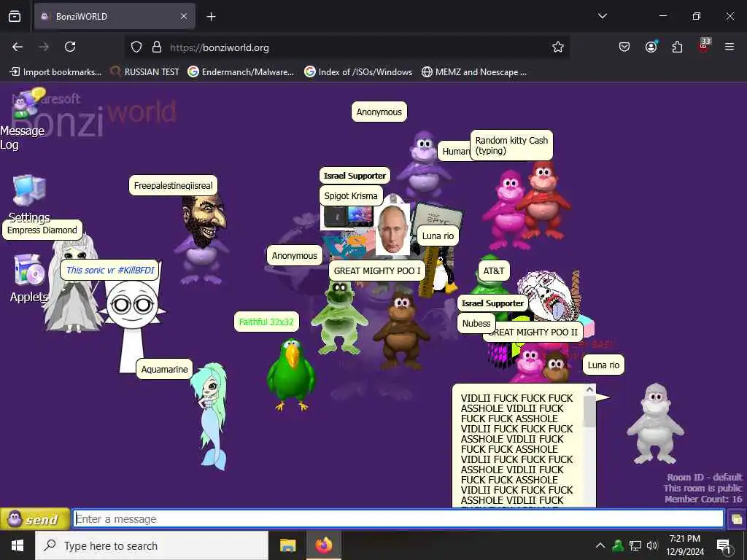Viewport: 747px width, 560px height.
Task: Click the portrait photo avatar
Action: 392,230
